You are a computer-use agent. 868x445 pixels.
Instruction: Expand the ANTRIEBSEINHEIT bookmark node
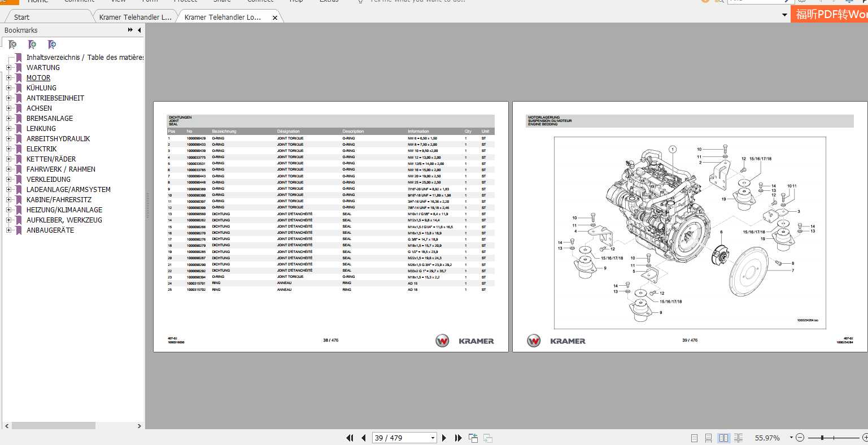click(x=8, y=98)
